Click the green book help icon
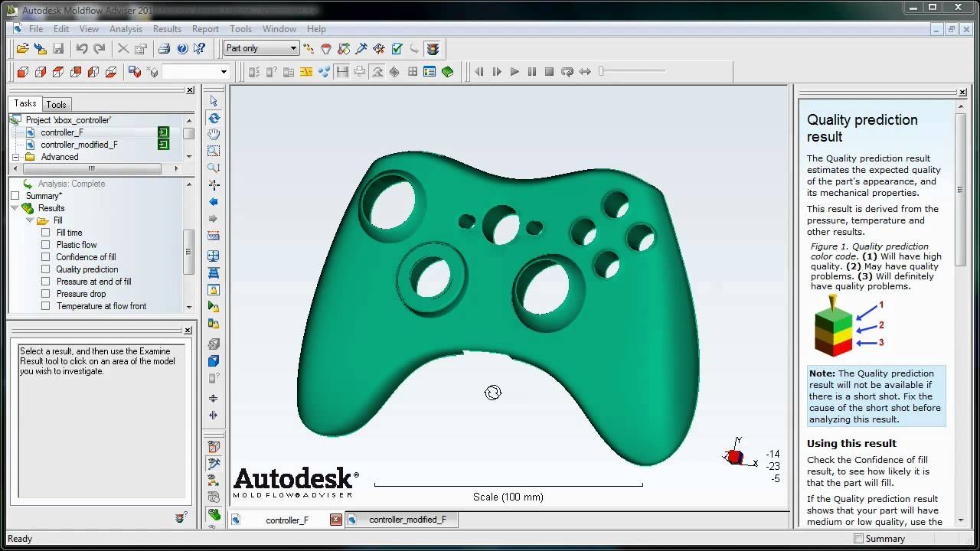Image resolution: width=980 pixels, height=551 pixels. [448, 72]
